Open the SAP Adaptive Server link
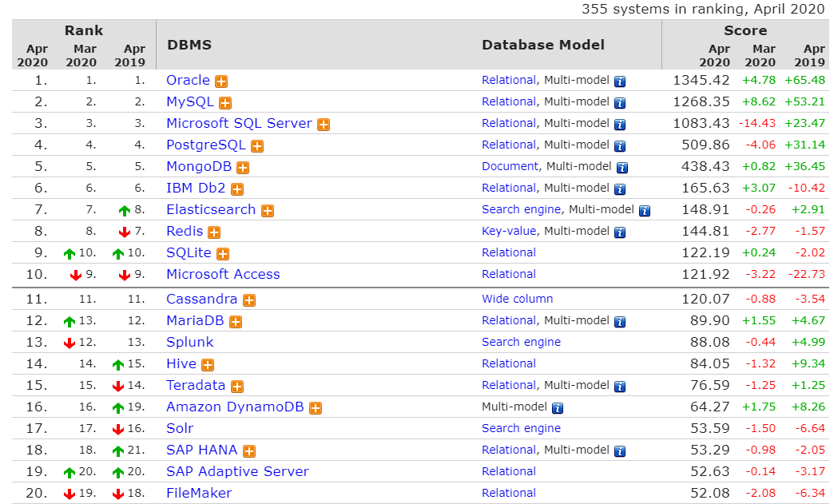This screenshot has width=834, height=504. coord(237,471)
